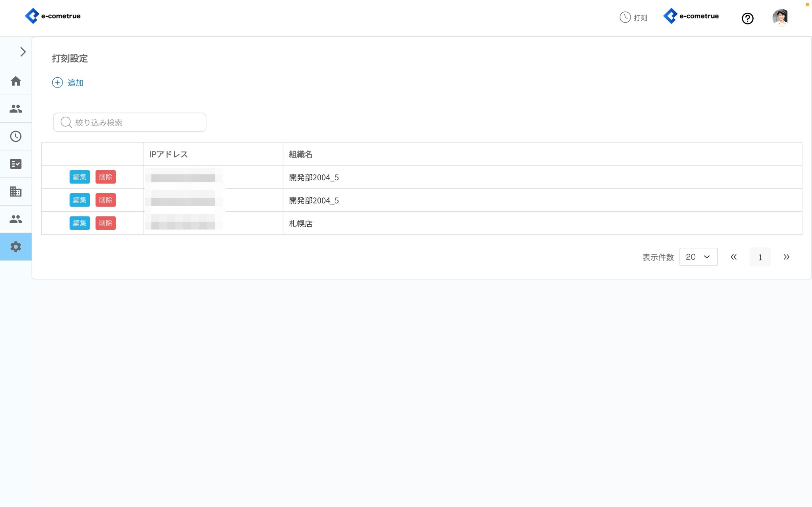Click the 打刻 clock link in header
The image size is (812, 507).
tap(633, 17)
